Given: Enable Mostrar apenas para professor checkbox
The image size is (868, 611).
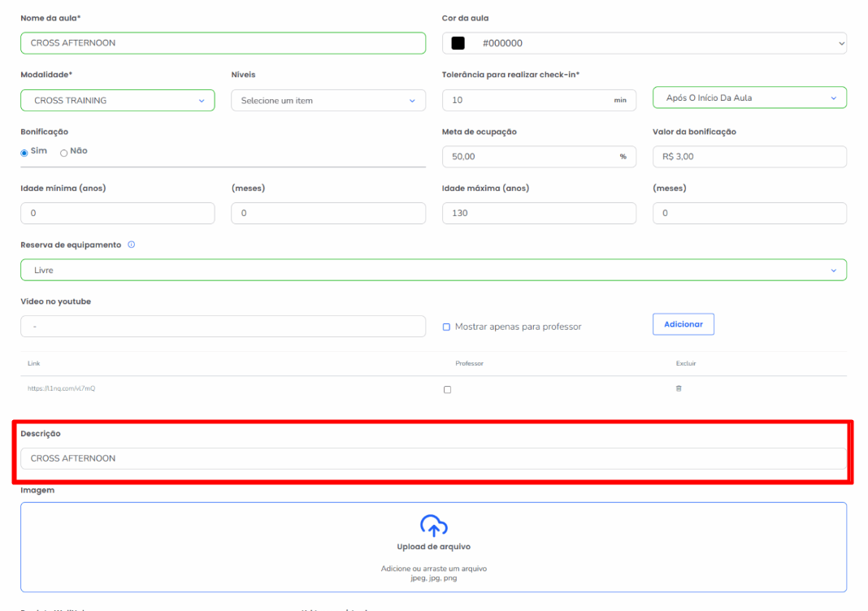Looking at the screenshot, I should click(446, 327).
